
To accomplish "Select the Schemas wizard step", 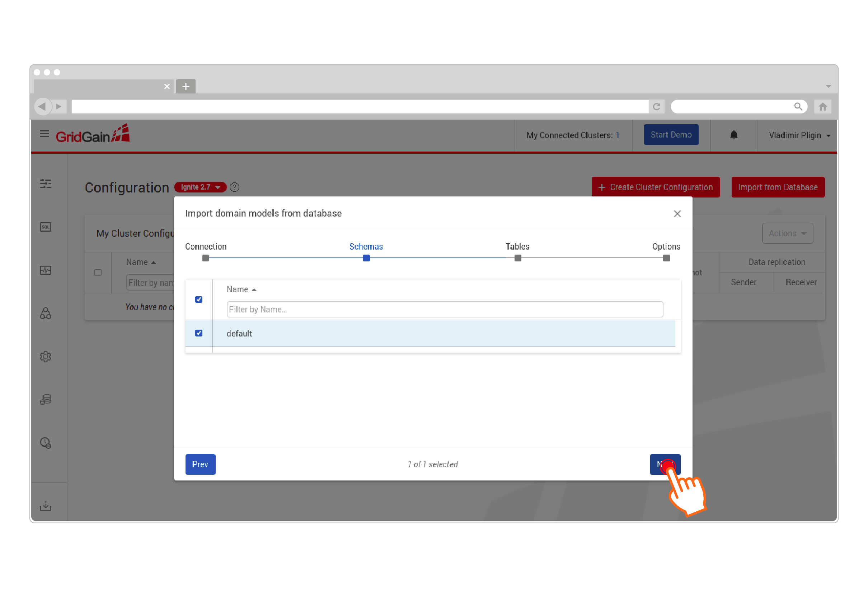I will pyautogui.click(x=366, y=246).
